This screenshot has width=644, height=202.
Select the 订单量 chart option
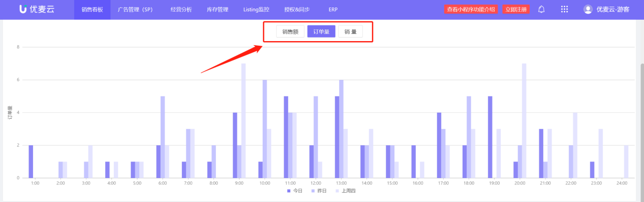click(x=321, y=31)
